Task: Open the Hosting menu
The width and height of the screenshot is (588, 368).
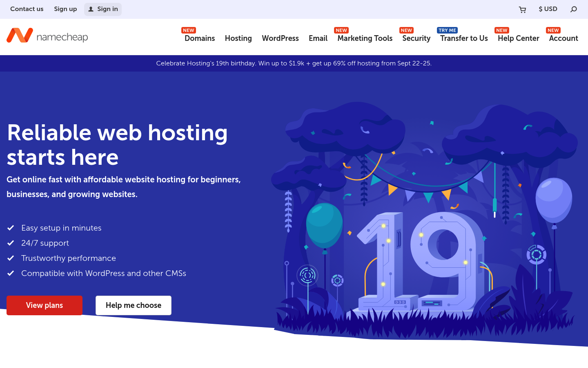Action: (x=238, y=38)
